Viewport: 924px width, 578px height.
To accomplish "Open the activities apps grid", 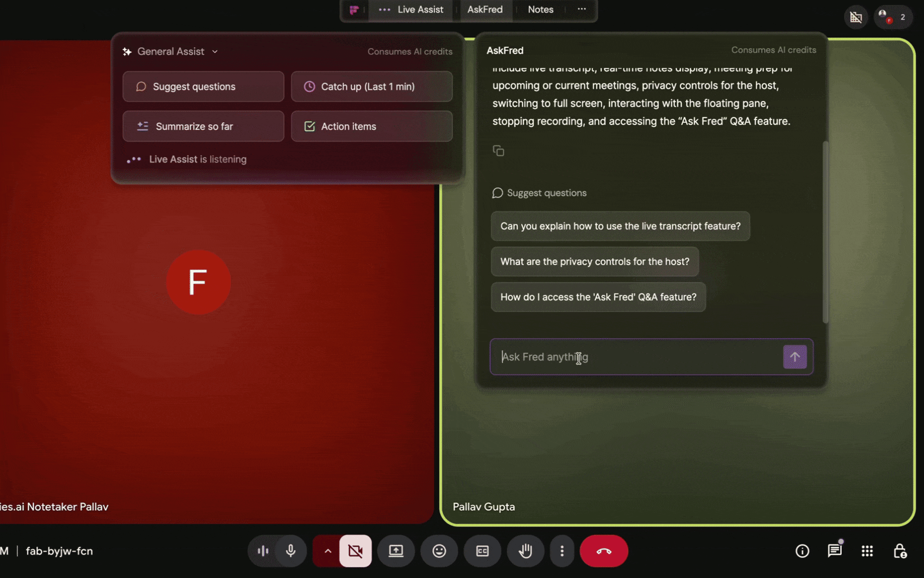I will click(x=867, y=551).
